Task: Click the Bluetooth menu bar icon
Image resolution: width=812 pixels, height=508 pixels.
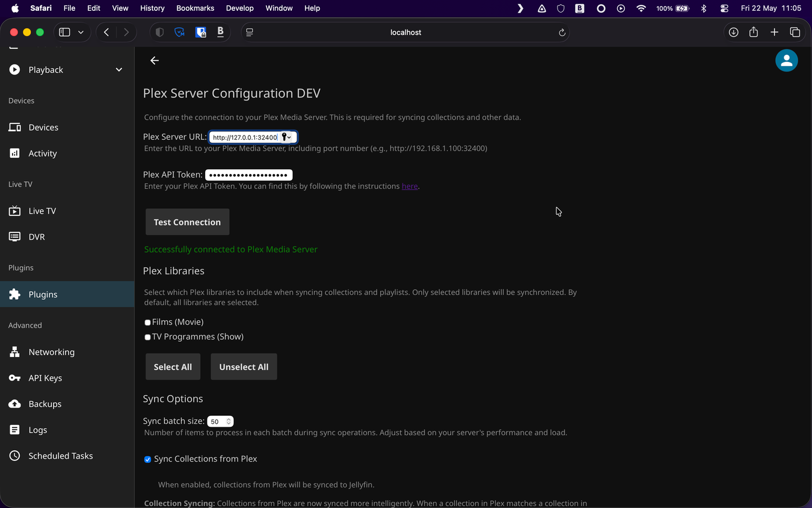Action: point(704,8)
